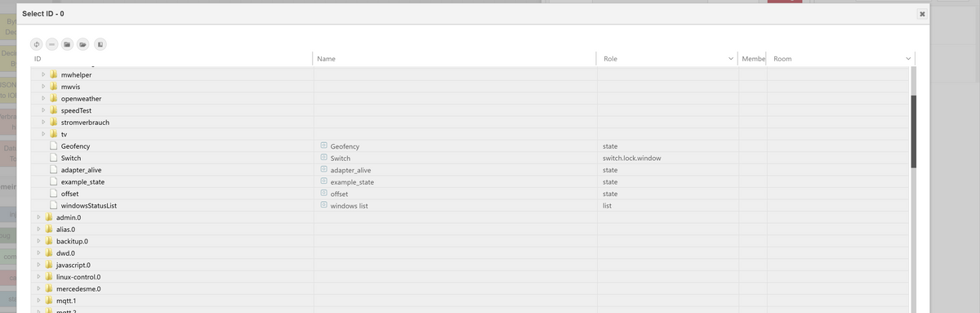The width and height of the screenshot is (980, 313).
Task: Click the offset file icon
Action: pos(54,194)
